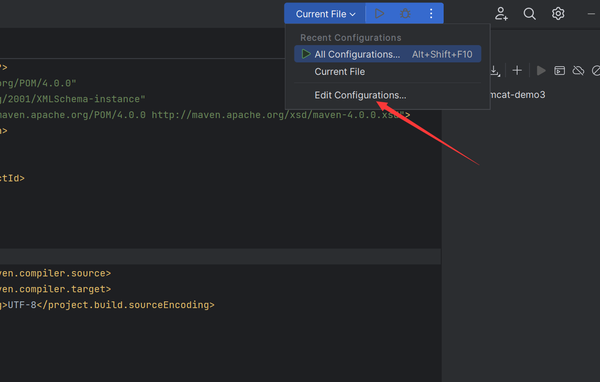
Task: Open the More Actions three-dot menu
Action: coord(431,14)
